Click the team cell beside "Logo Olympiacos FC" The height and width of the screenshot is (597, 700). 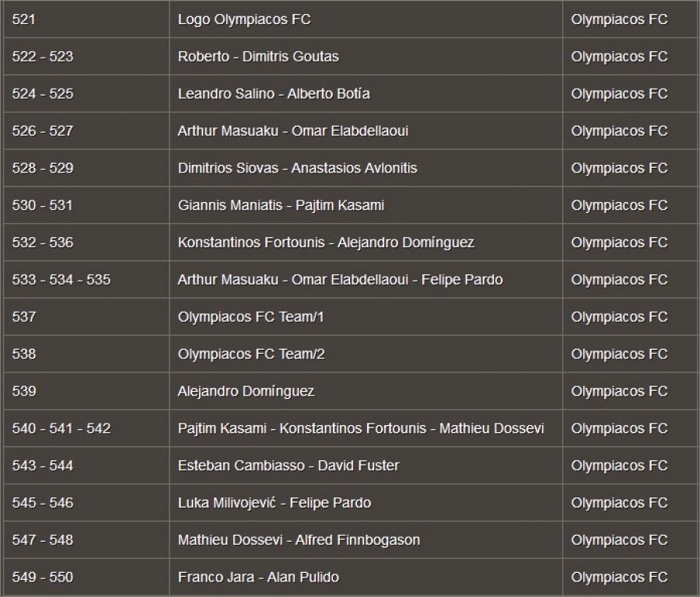click(619, 19)
